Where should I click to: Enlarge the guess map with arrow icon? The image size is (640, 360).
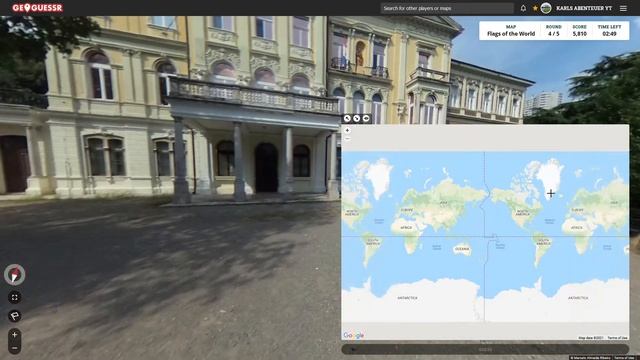pos(347,118)
